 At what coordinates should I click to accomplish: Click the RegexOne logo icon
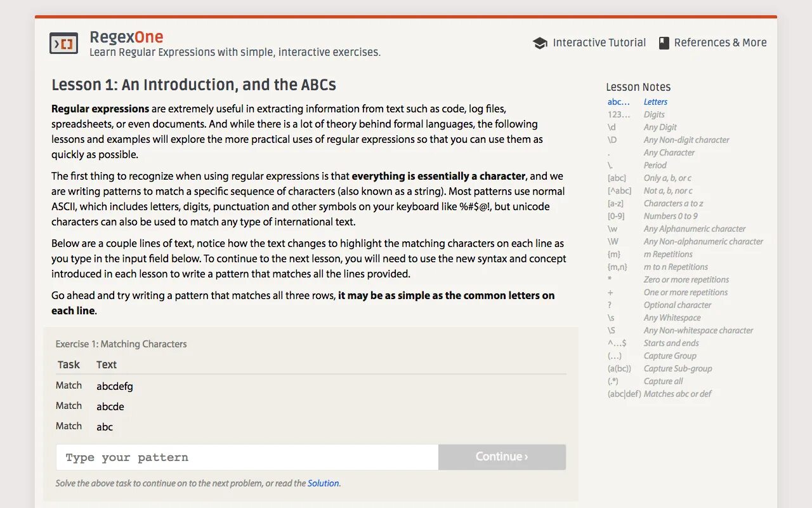63,43
